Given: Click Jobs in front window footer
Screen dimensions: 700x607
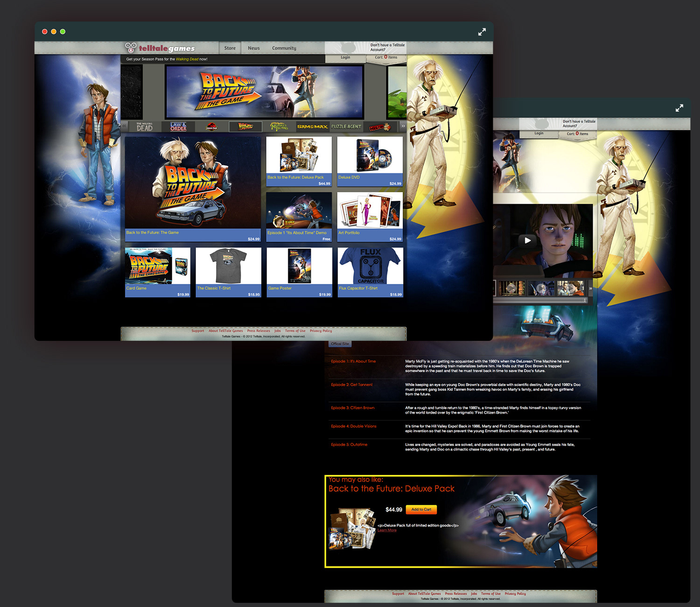Looking at the screenshot, I should click(278, 331).
